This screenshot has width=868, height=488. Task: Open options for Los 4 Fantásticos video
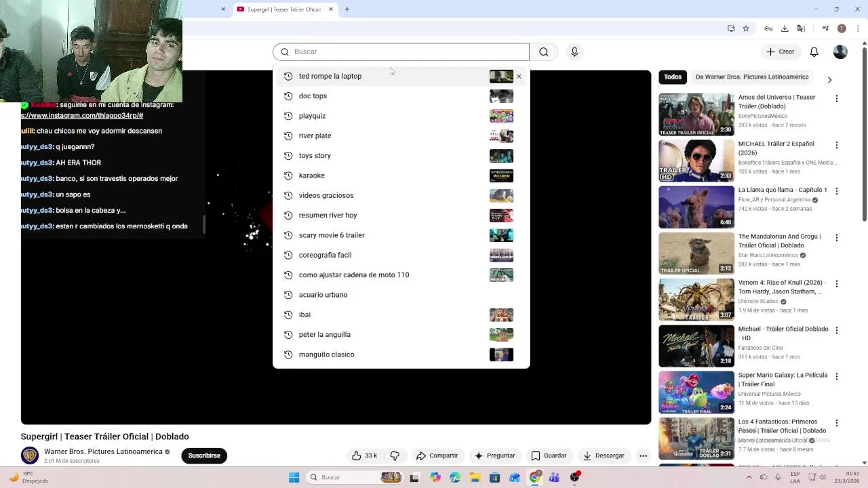pyautogui.click(x=836, y=423)
